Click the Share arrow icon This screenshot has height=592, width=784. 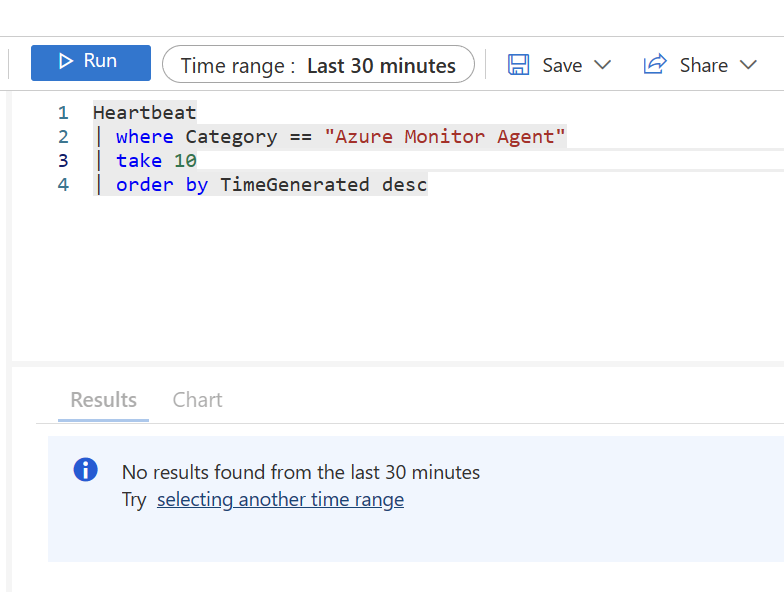[655, 64]
